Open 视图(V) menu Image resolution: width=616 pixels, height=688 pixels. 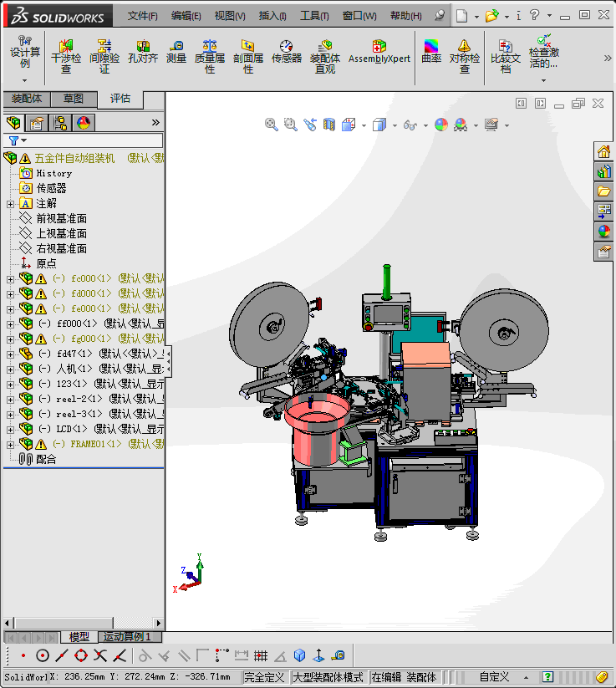click(x=230, y=16)
